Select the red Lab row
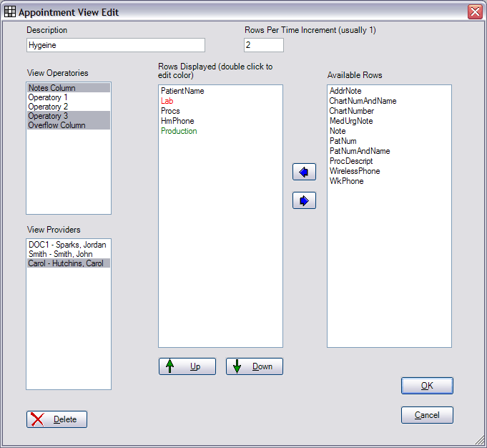 coord(167,102)
